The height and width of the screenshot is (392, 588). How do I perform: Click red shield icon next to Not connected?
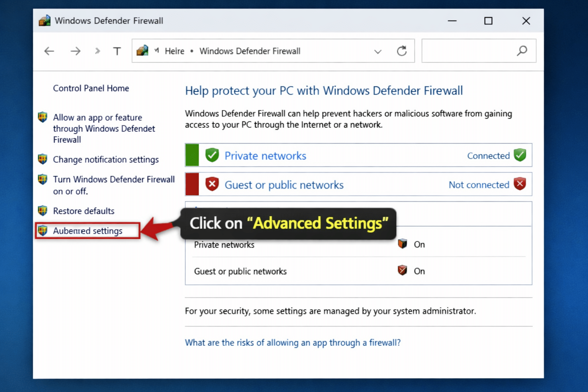(520, 184)
